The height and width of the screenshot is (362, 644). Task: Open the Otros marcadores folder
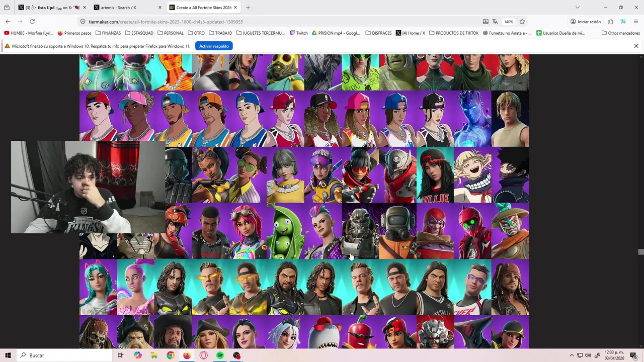point(621,33)
